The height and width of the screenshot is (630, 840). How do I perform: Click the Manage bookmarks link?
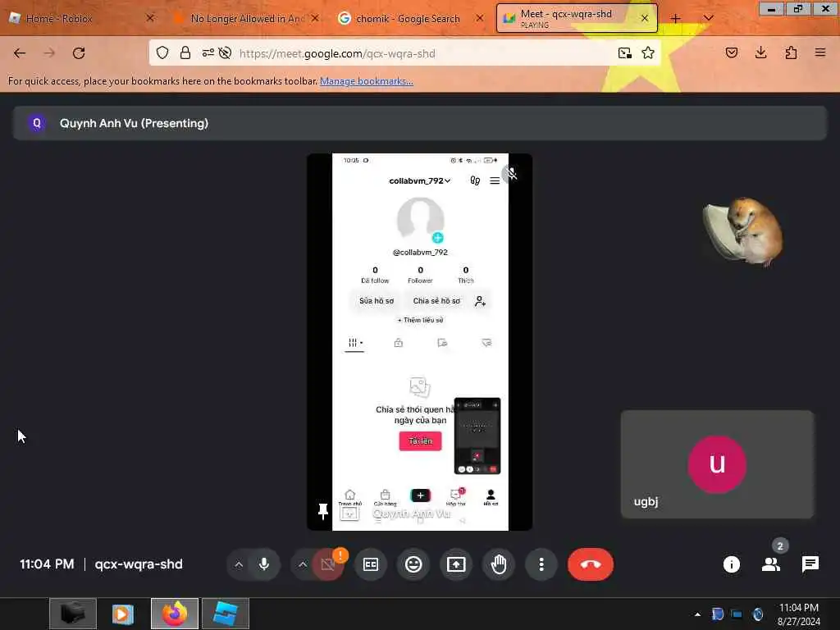367,81
